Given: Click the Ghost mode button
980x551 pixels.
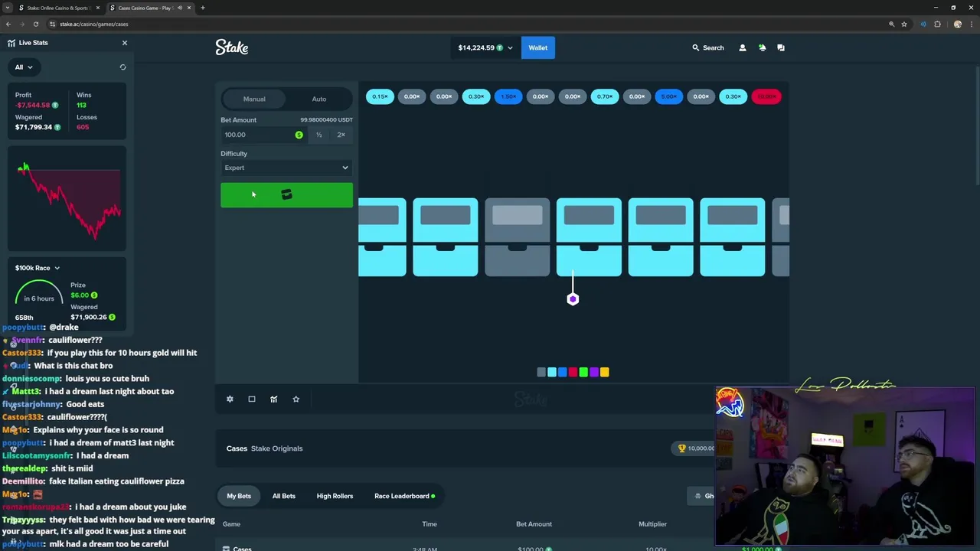Looking at the screenshot, I should (x=702, y=496).
